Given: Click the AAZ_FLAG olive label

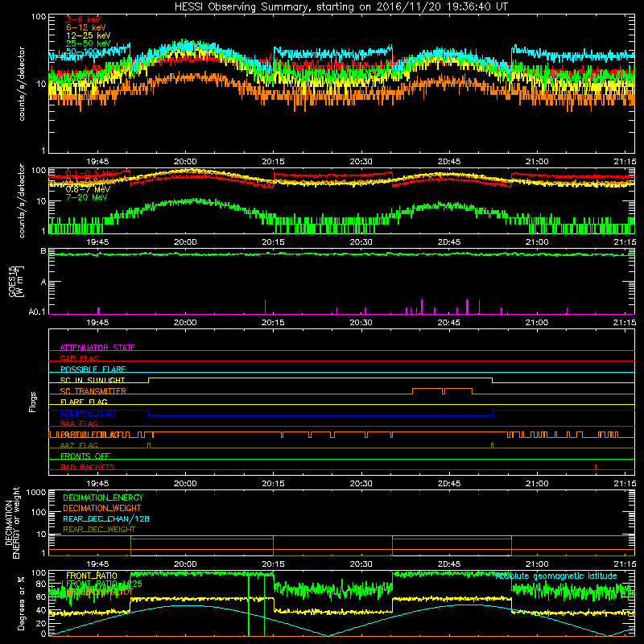Looking at the screenshot, I should point(79,445).
